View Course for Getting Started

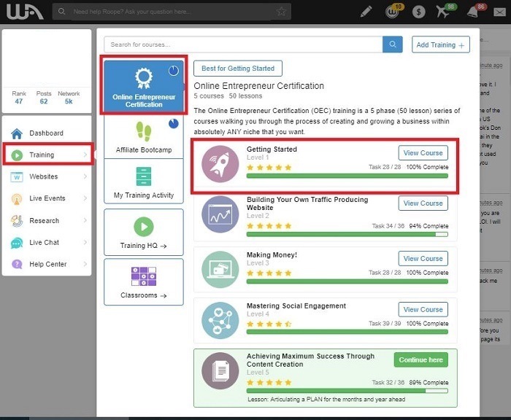(x=423, y=152)
